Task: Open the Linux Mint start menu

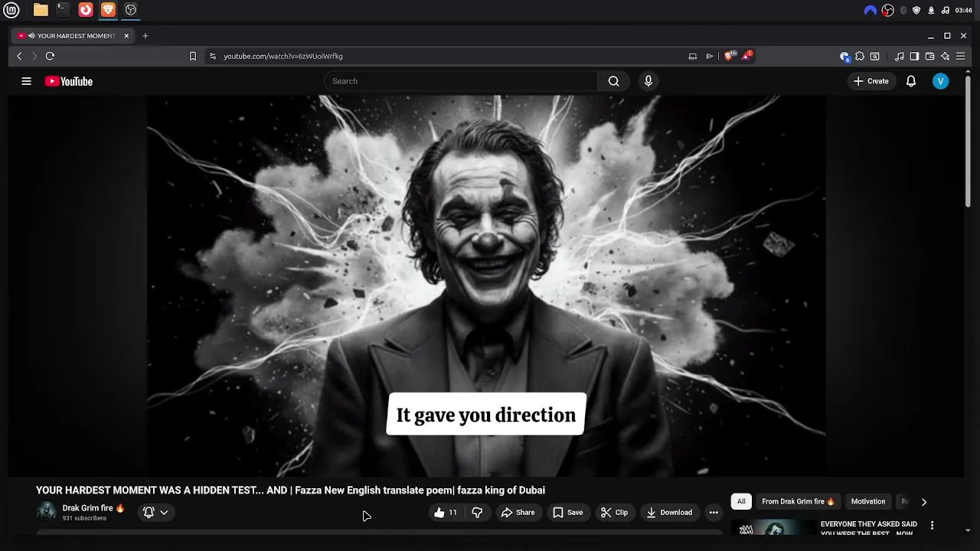Action: (11, 10)
